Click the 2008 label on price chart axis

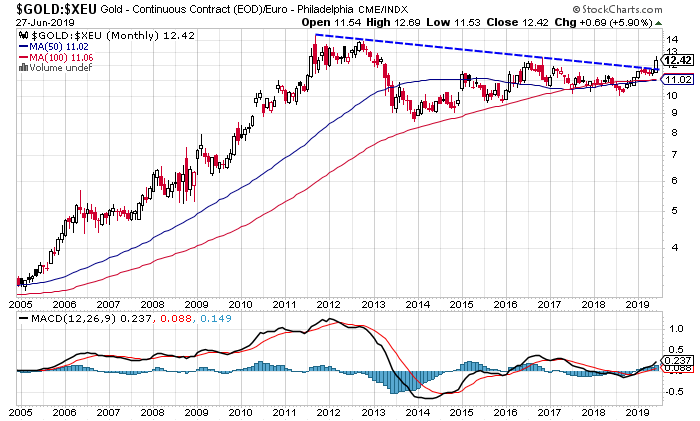click(152, 302)
